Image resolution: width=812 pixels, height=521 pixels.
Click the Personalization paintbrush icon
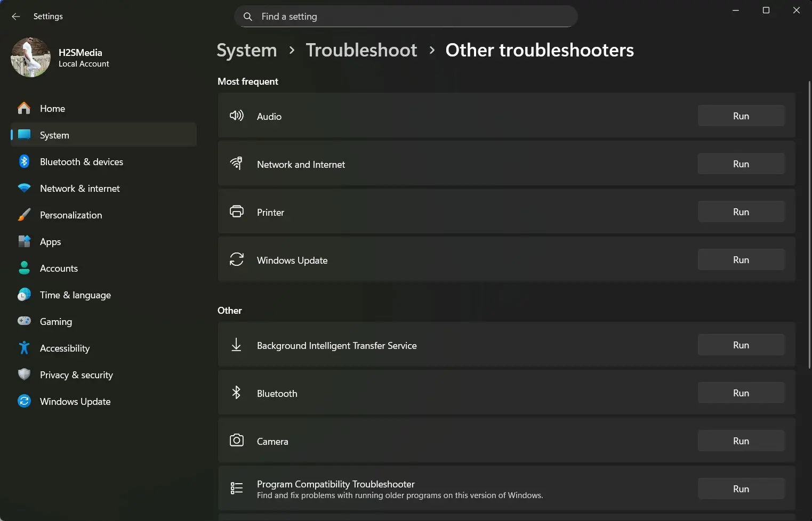point(24,215)
